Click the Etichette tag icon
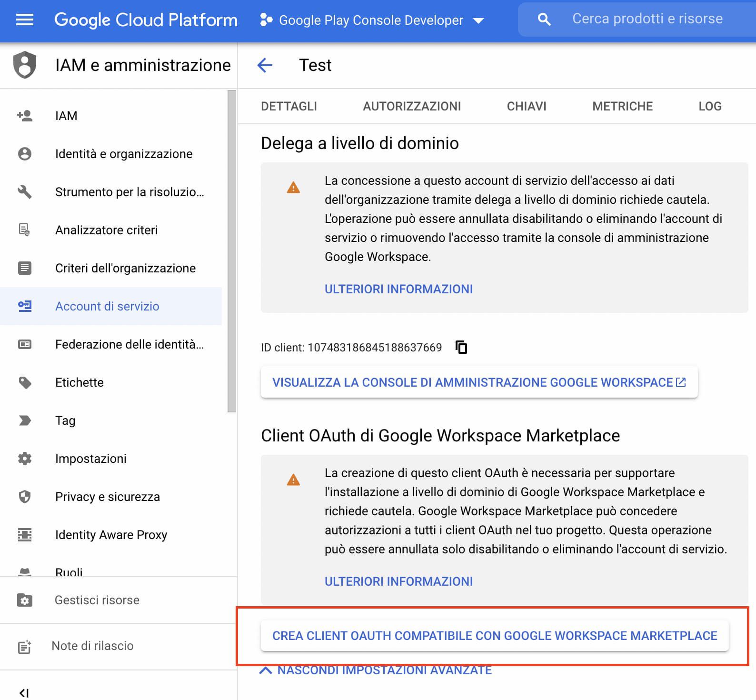756x700 pixels. 24,382
